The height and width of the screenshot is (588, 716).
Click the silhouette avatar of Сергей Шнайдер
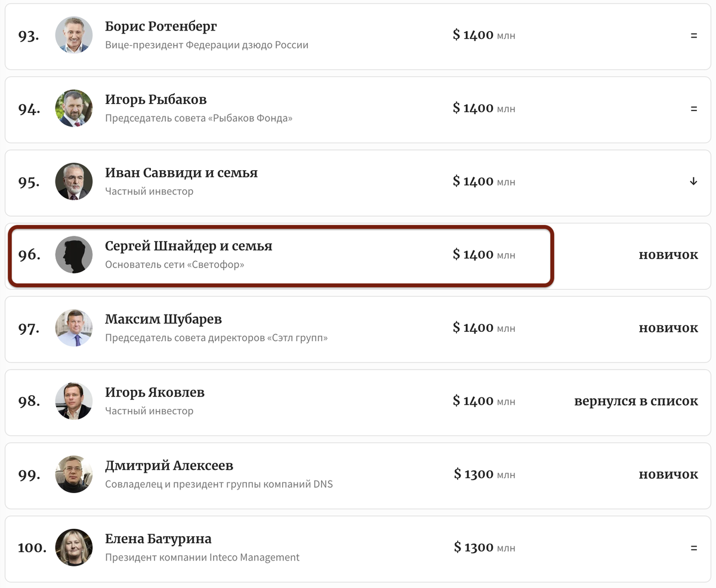coord(74,255)
